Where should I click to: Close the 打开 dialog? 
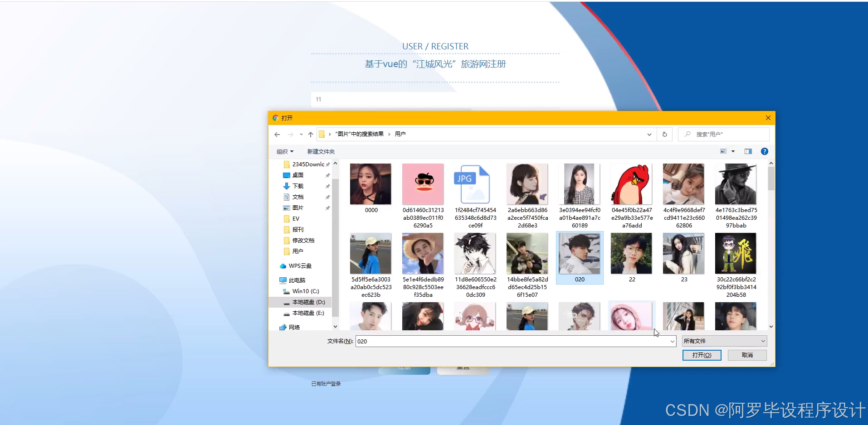click(x=768, y=118)
